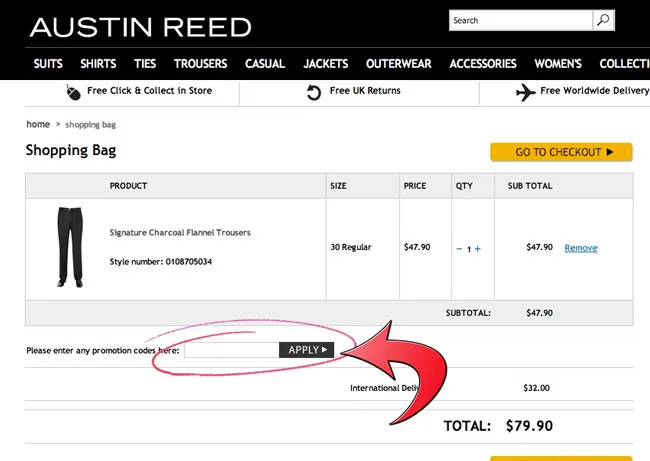Click the home breadcrumb link
Image resolution: width=650 pixels, height=461 pixels.
[38, 125]
